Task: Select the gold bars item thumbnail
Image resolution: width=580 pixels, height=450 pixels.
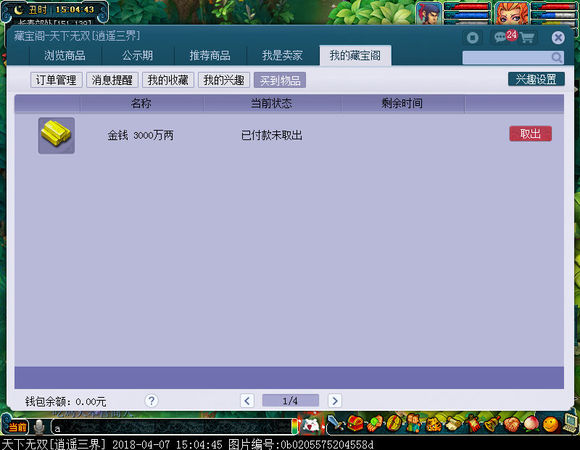Action: [56, 135]
